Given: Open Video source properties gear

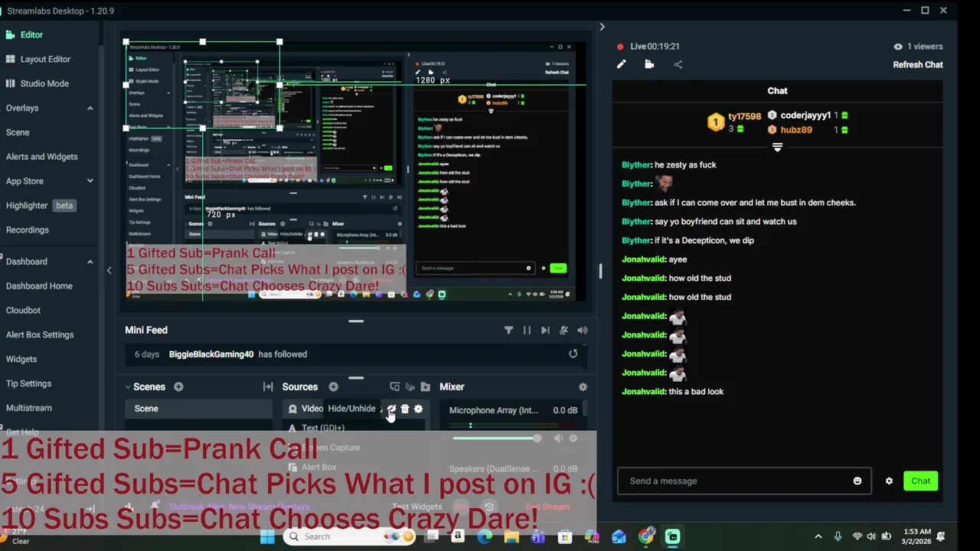Looking at the screenshot, I should coord(418,409).
